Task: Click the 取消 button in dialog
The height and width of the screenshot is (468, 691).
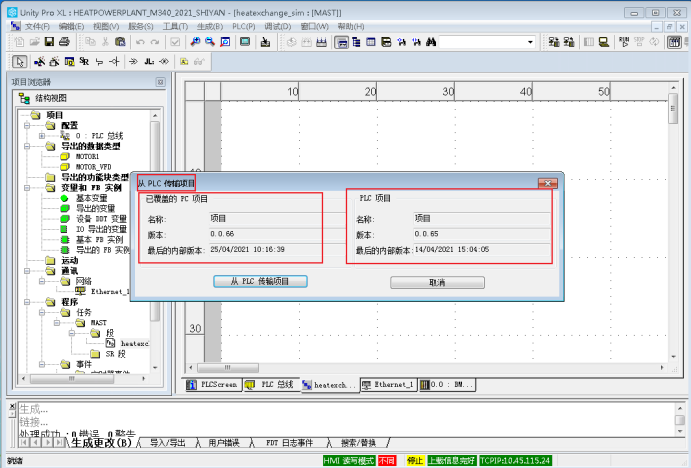Action: click(x=436, y=282)
